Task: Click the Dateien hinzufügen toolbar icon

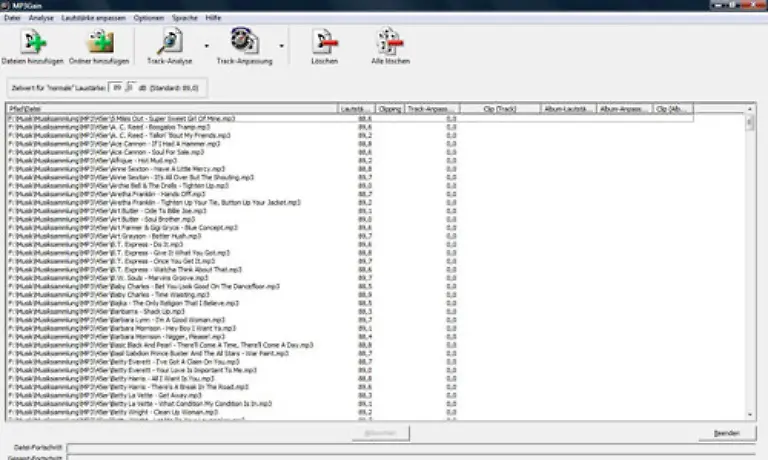Action: click(33, 42)
